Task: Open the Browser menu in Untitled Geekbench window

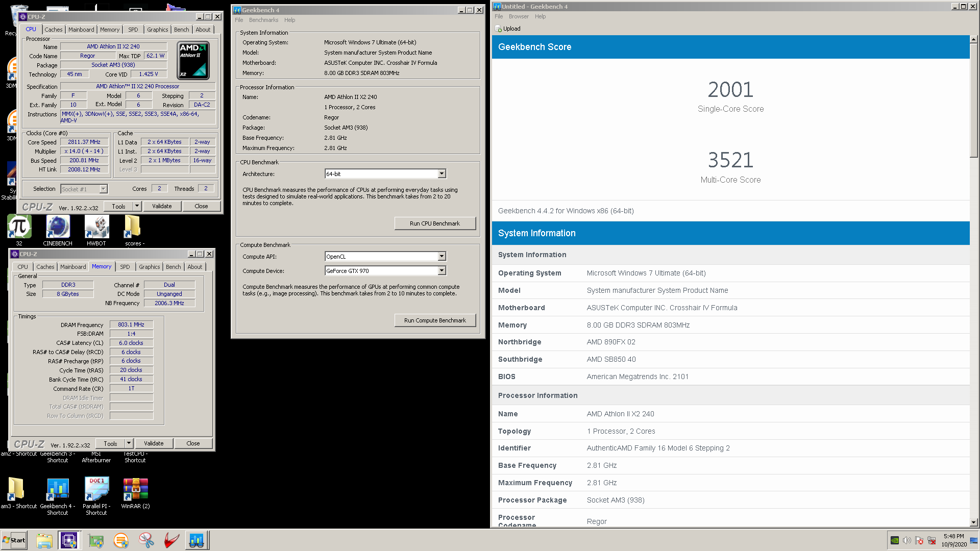Action: tap(519, 16)
